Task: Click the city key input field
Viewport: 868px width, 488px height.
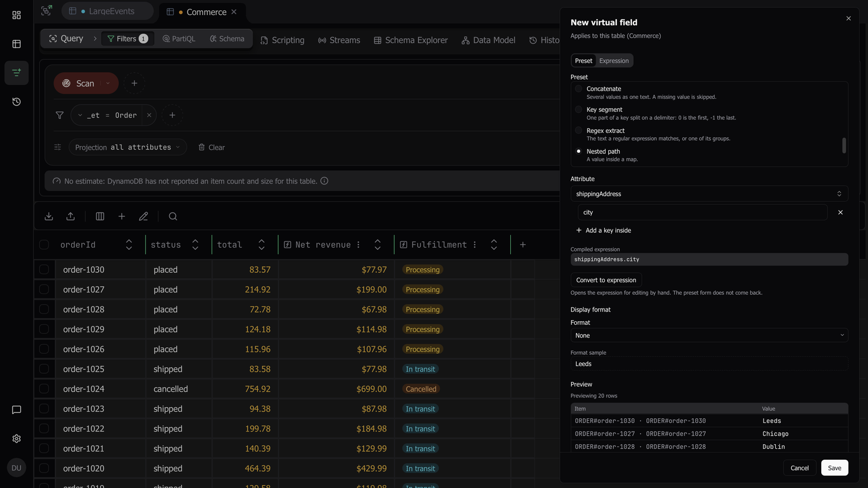Action: point(702,212)
